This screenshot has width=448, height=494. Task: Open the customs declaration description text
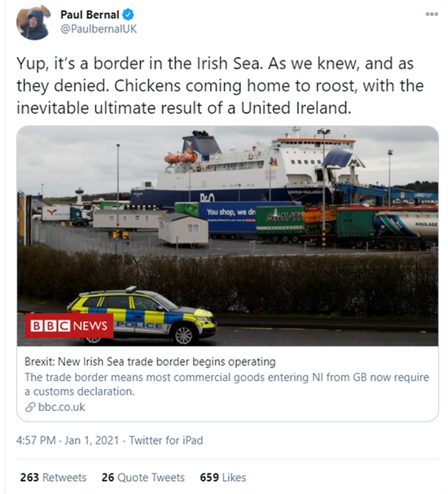click(x=226, y=384)
